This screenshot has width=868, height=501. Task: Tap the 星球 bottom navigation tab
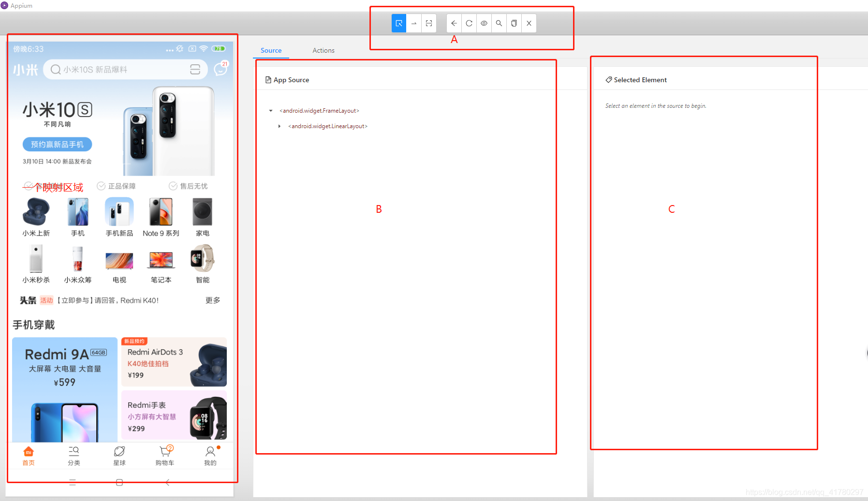[119, 456]
